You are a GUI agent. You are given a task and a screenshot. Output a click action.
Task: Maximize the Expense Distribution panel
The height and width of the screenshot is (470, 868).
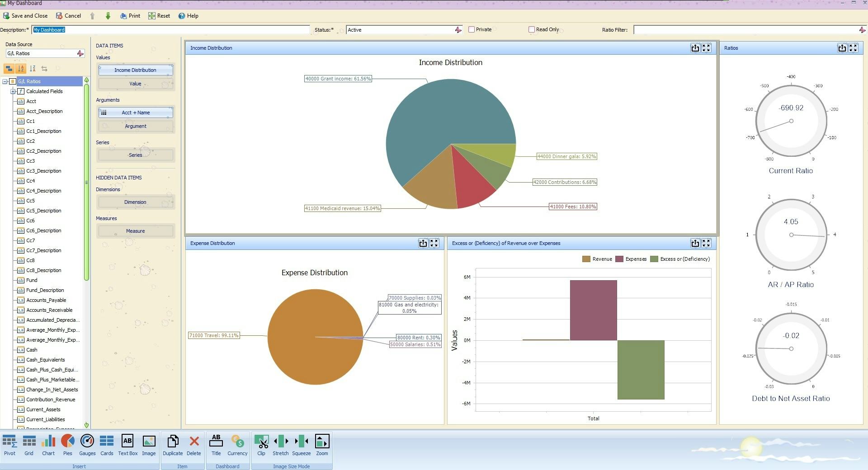coord(434,243)
